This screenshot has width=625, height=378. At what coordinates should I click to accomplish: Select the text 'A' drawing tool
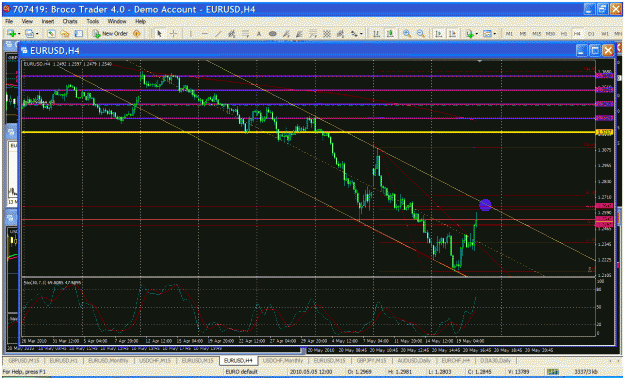[259, 34]
